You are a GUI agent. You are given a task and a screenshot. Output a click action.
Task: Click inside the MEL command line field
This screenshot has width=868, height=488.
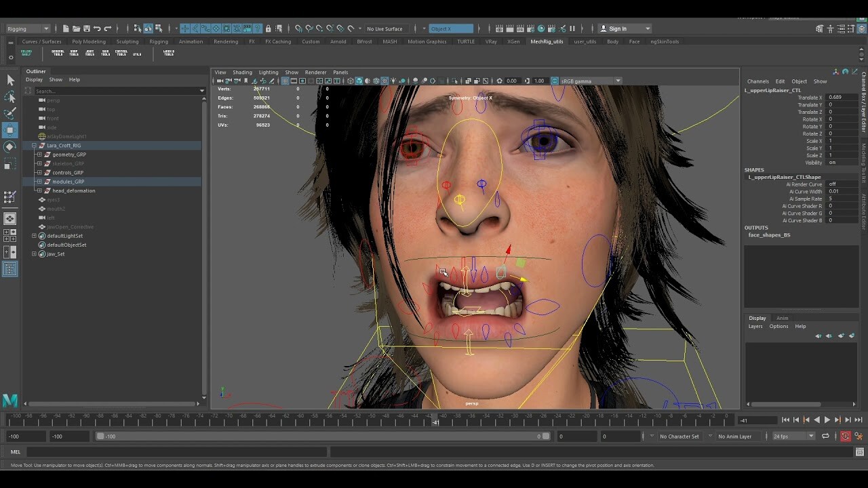(x=176, y=451)
